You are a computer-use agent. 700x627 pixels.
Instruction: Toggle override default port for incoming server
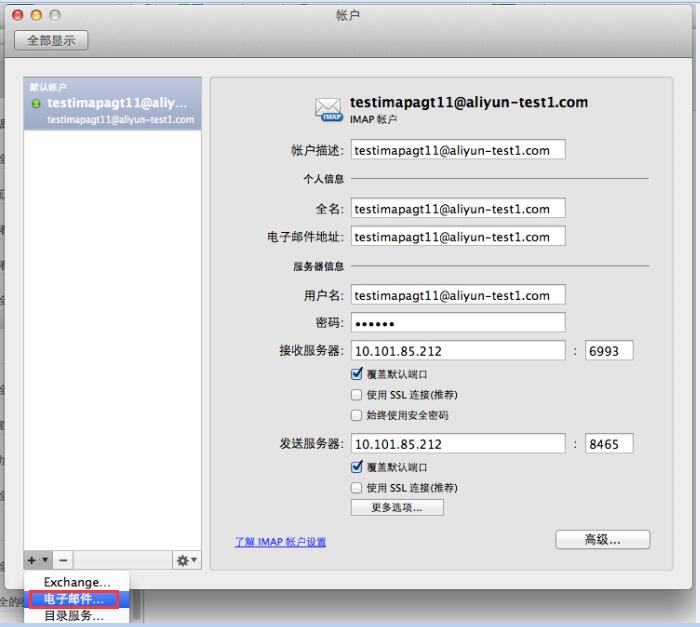click(357, 374)
